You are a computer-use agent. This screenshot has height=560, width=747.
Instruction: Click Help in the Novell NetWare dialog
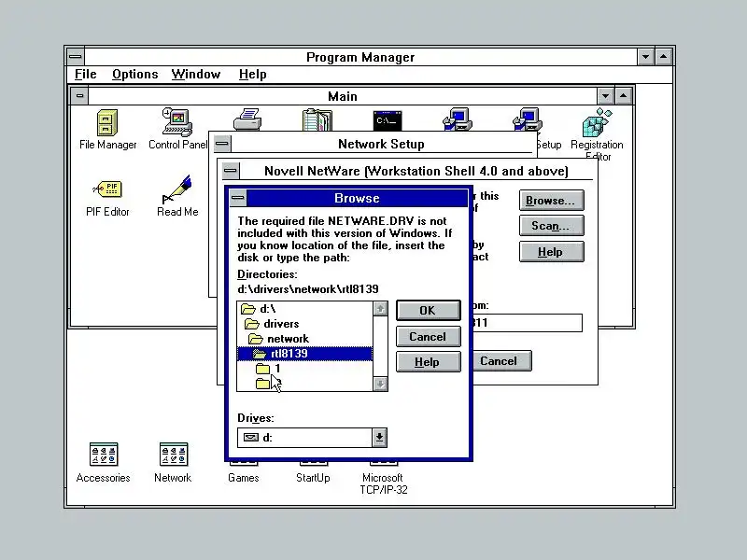coord(551,251)
